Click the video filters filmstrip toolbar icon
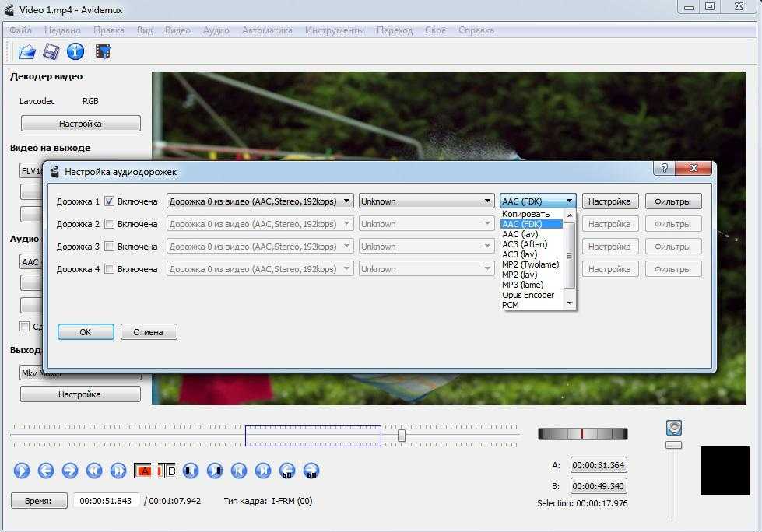Image resolution: width=762 pixels, height=532 pixels. click(103, 52)
